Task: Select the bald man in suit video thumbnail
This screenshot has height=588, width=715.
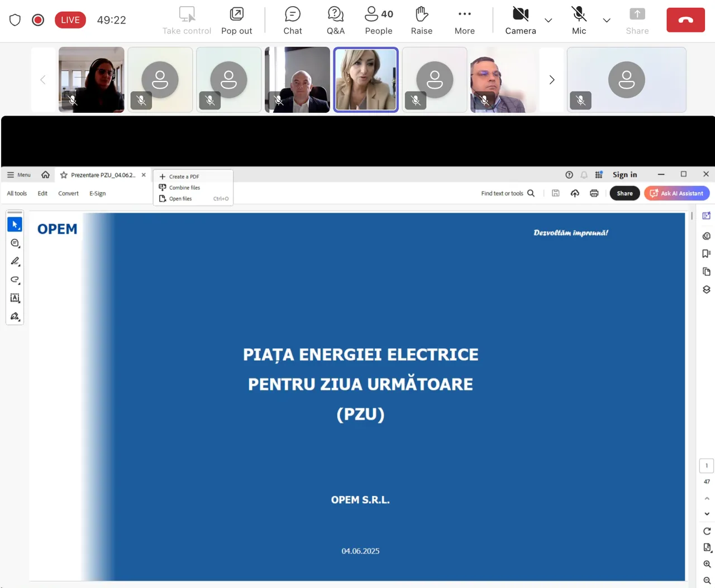Action: 297,80
